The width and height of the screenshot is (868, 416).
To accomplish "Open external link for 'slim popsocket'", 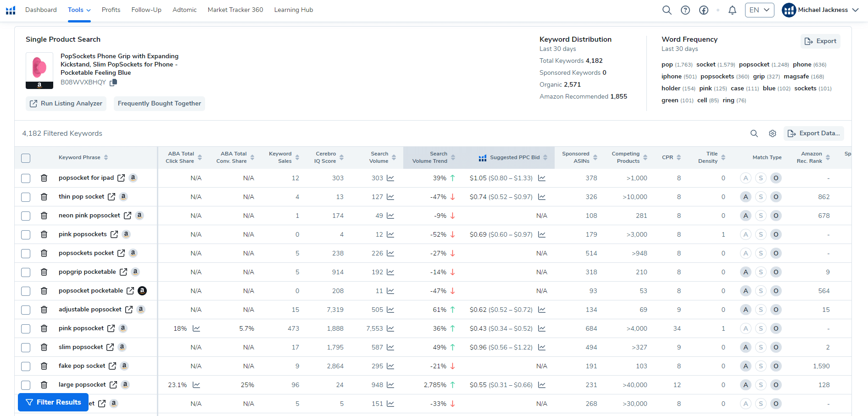I will [x=110, y=347].
